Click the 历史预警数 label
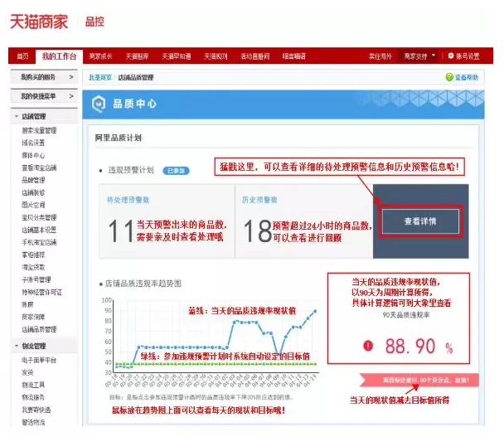 point(259,200)
